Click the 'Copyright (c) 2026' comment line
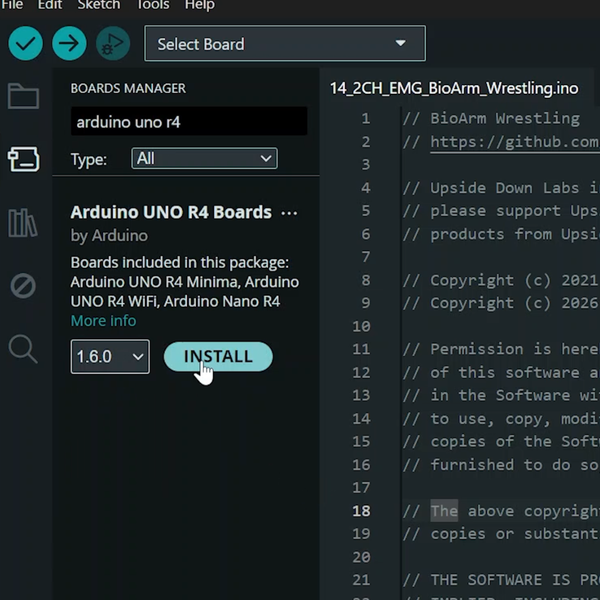 coord(501,303)
